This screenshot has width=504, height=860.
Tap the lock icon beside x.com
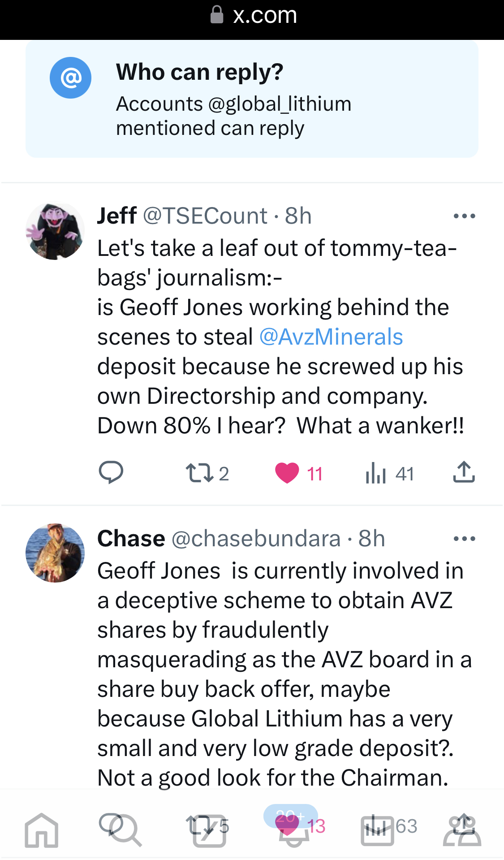[217, 15]
